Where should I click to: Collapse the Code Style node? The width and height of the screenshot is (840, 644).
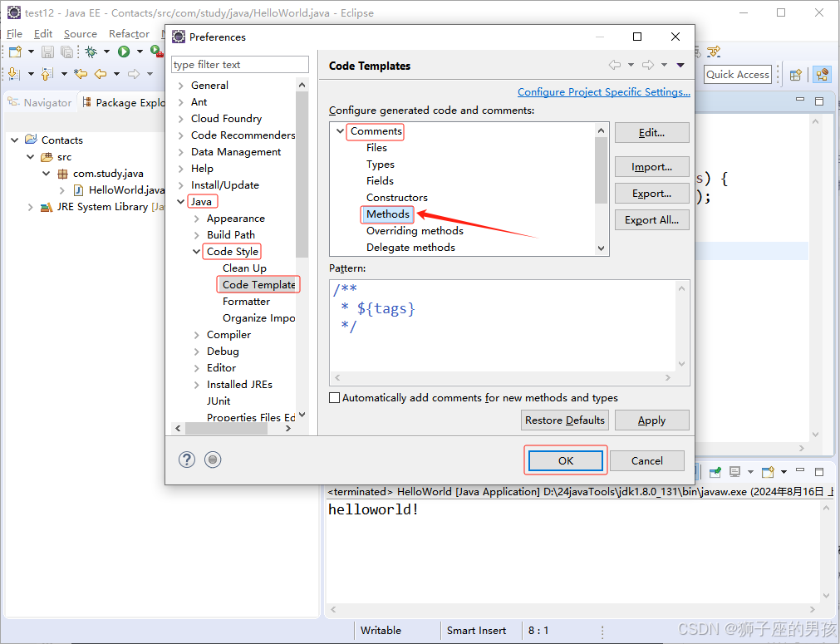[197, 251]
